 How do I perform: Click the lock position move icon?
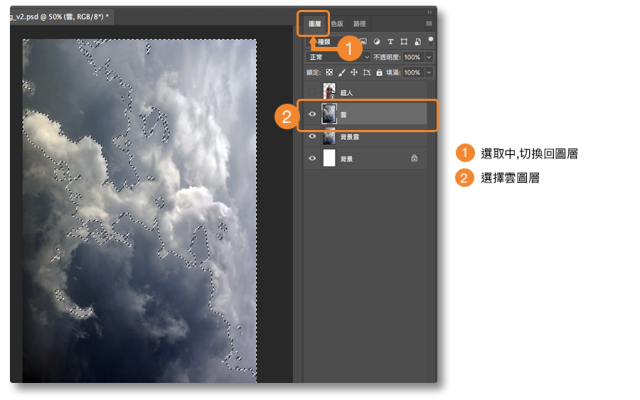coord(354,73)
